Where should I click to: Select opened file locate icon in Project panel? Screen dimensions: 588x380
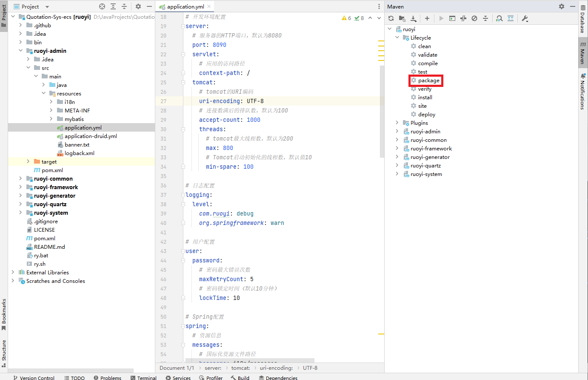tap(102, 6)
